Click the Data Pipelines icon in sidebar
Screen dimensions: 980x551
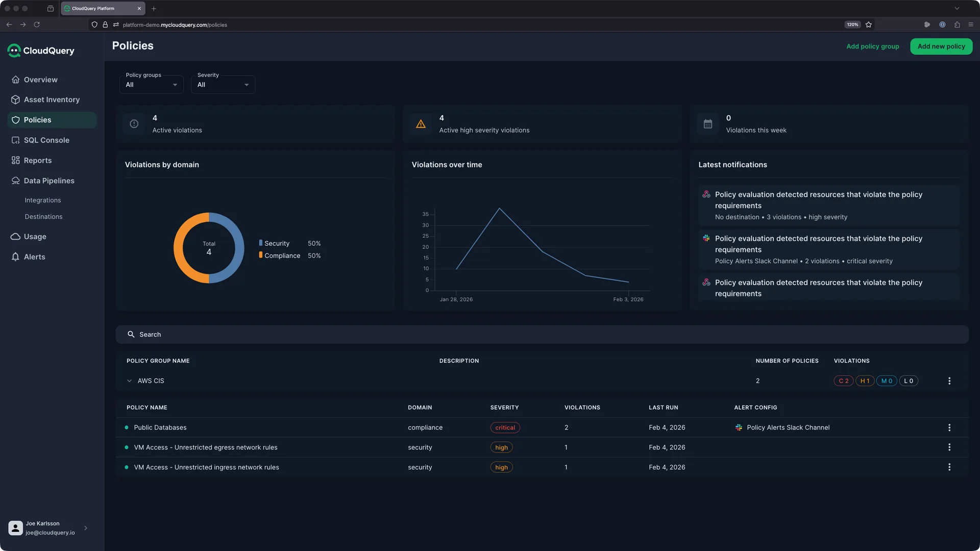(x=16, y=181)
